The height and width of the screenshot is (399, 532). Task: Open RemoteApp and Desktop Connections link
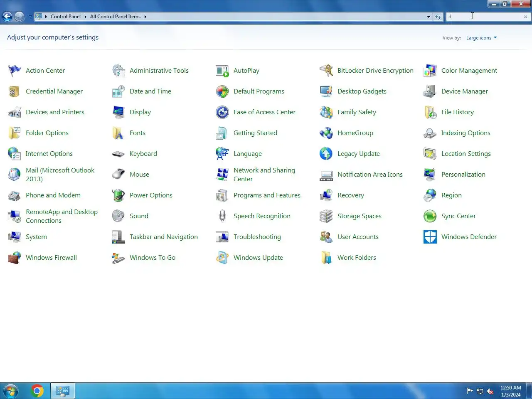point(62,216)
